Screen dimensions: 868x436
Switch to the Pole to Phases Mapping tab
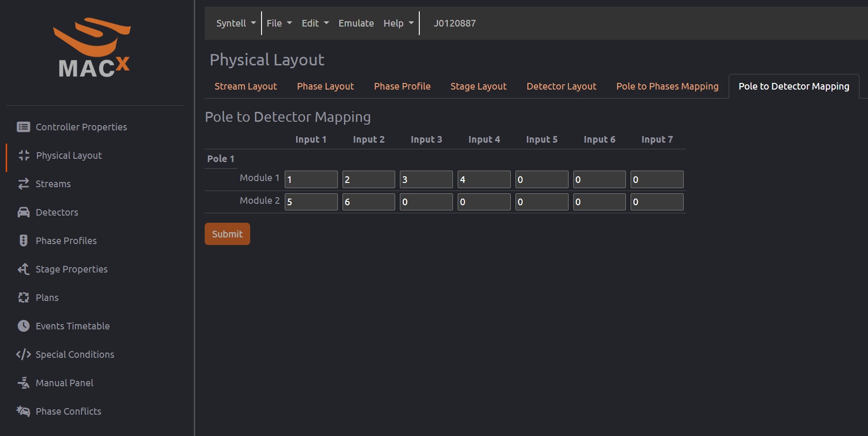pos(667,86)
